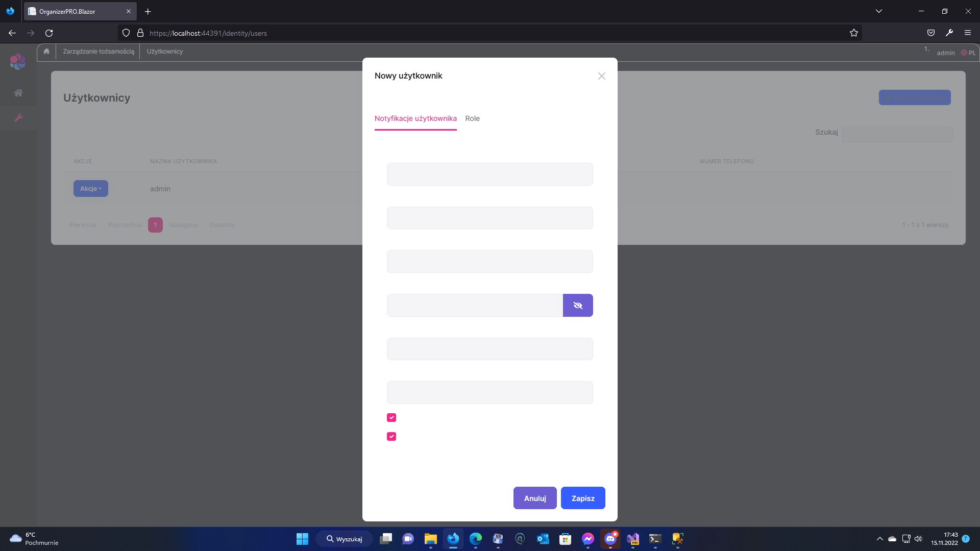Viewport: 980px width, 551px height.
Task: Uncheck the first pink checkbox
Action: [391, 417]
